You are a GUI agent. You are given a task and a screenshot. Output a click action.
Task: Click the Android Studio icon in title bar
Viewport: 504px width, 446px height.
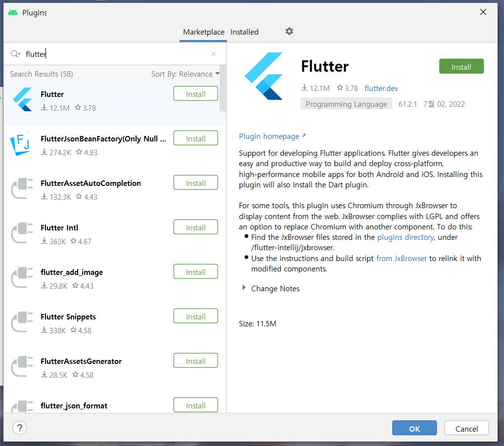coord(13,12)
